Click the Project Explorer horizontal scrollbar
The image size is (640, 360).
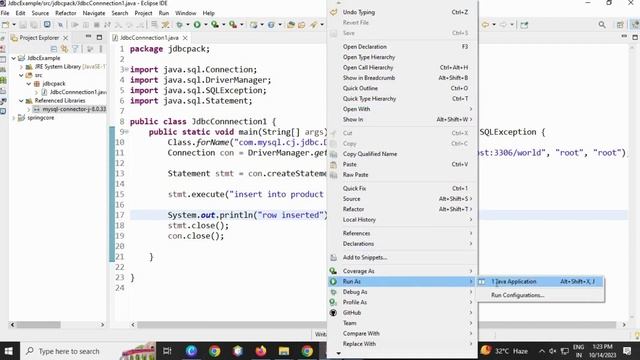(x=38, y=325)
